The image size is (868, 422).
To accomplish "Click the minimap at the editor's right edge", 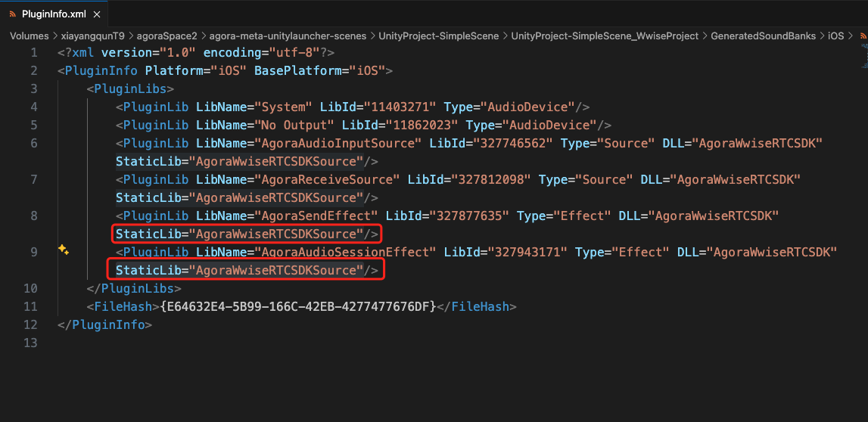I will [x=864, y=55].
